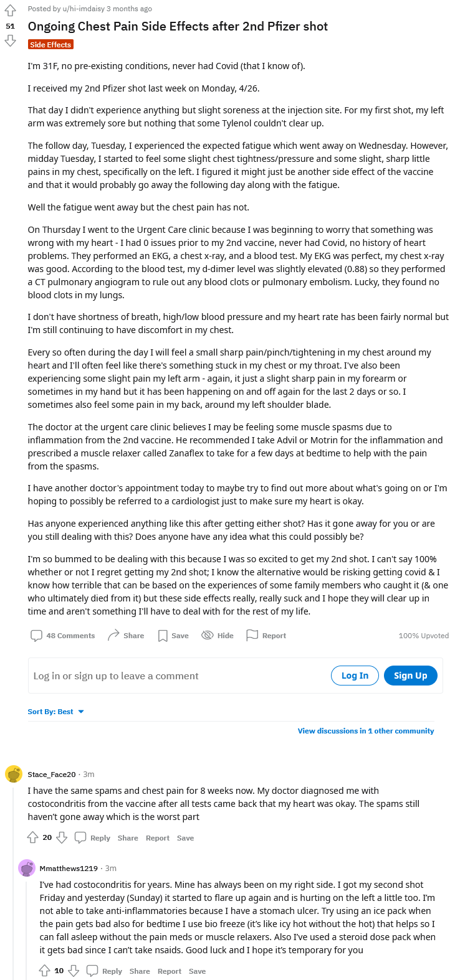Upvote Stace_Face20's comment

click(x=33, y=838)
